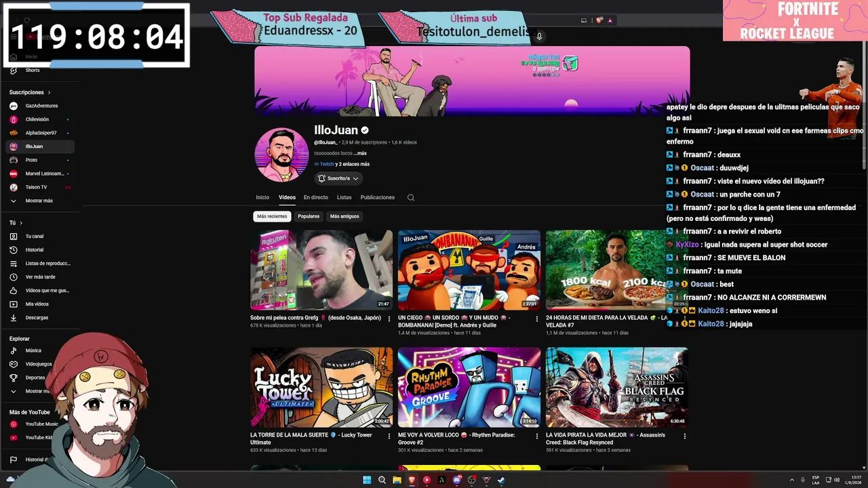
Task: Play Assassin's Creed Black Flag thumbnail
Action: (617, 387)
